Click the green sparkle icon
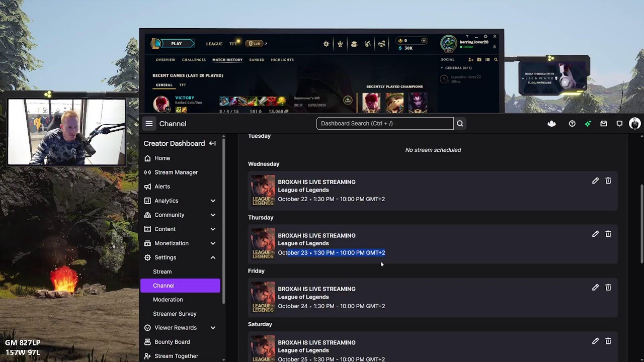This screenshot has height=362, width=644. click(588, 123)
